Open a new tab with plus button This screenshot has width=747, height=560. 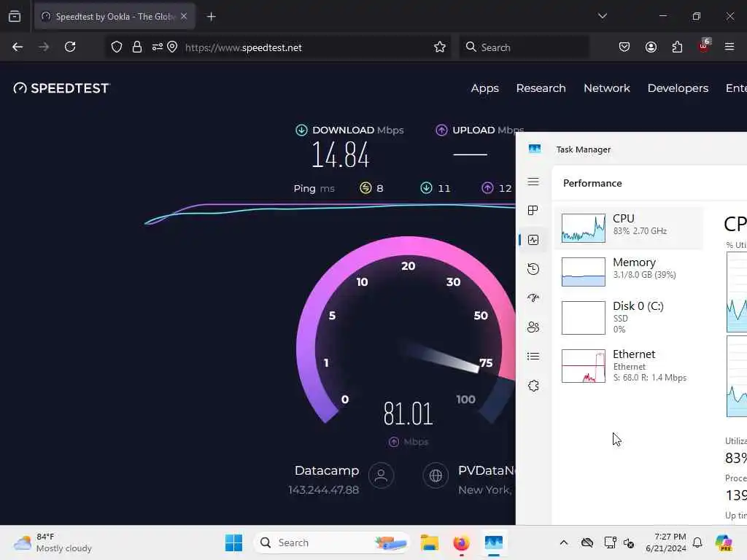(x=211, y=17)
